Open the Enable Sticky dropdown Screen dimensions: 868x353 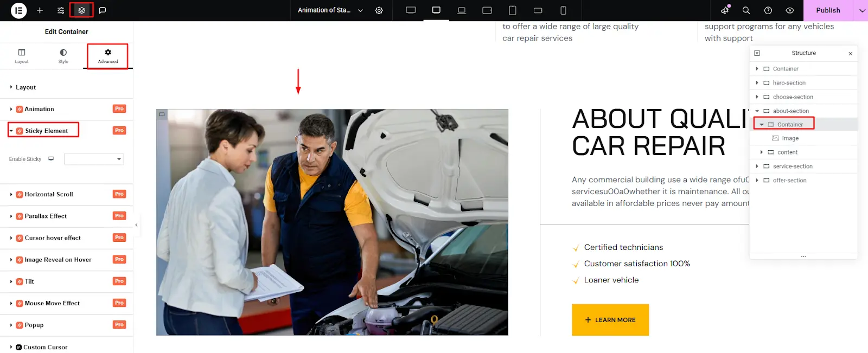click(x=94, y=159)
